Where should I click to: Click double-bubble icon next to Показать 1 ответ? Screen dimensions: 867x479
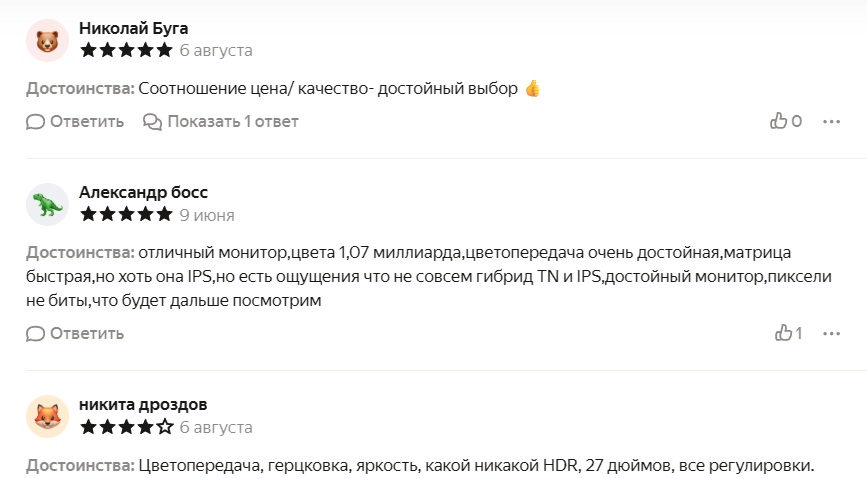(x=152, y=122)
